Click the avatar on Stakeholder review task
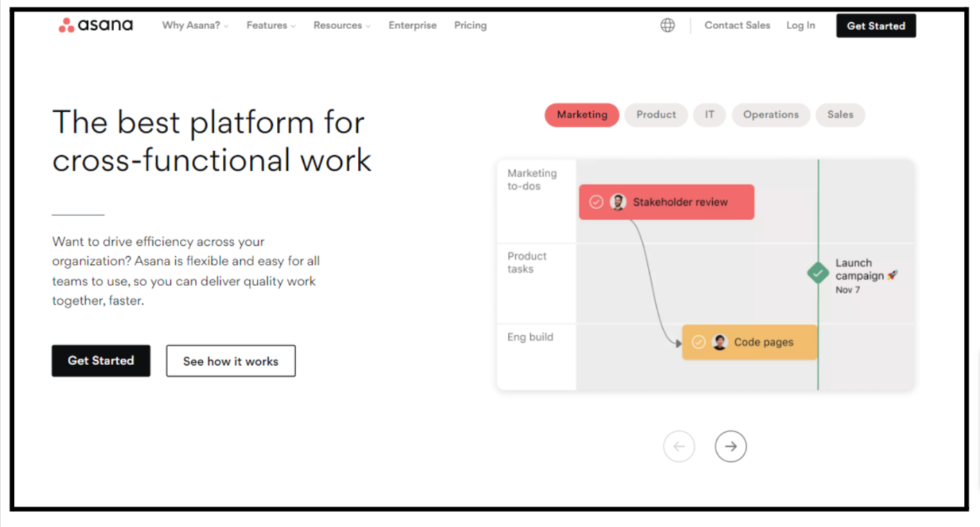The height and width of the screenshot is (527, 980). (x=618, y=202)
